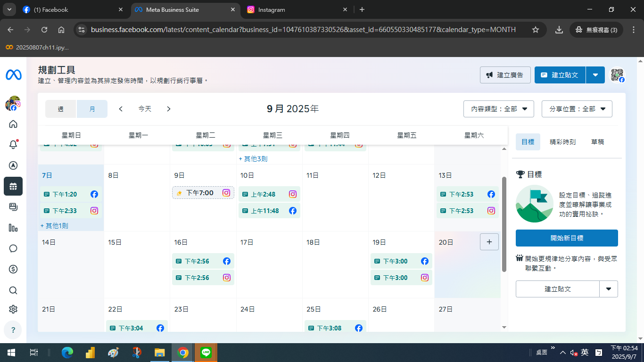Open arrow dropdown beside blue 建立貼文 button
644x362 pixels.
coord(595,75)
